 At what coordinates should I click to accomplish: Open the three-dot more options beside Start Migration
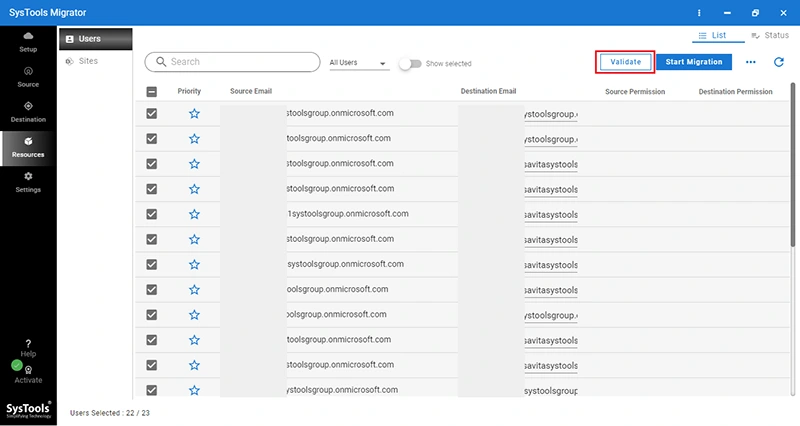pyautogui.click(x=751, y=62)
